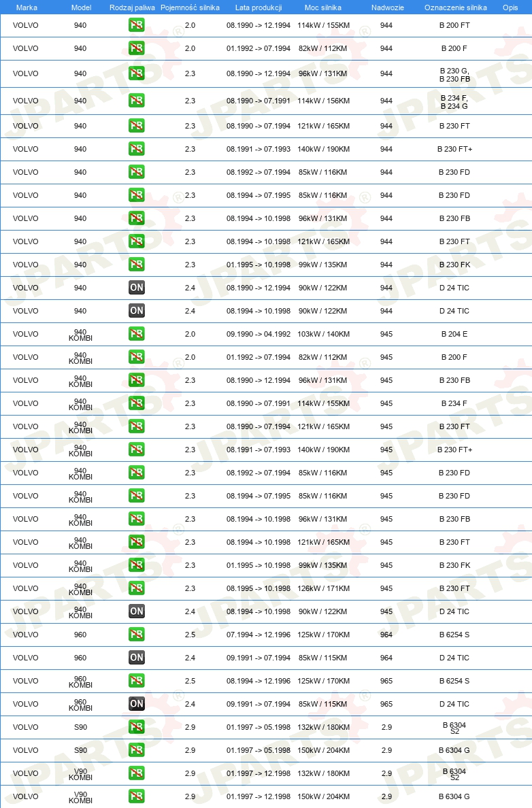Select power 114kW / 155KM in B 200 FT row
532x808 pixels.
pyautogui.click(x=323, y=25)
